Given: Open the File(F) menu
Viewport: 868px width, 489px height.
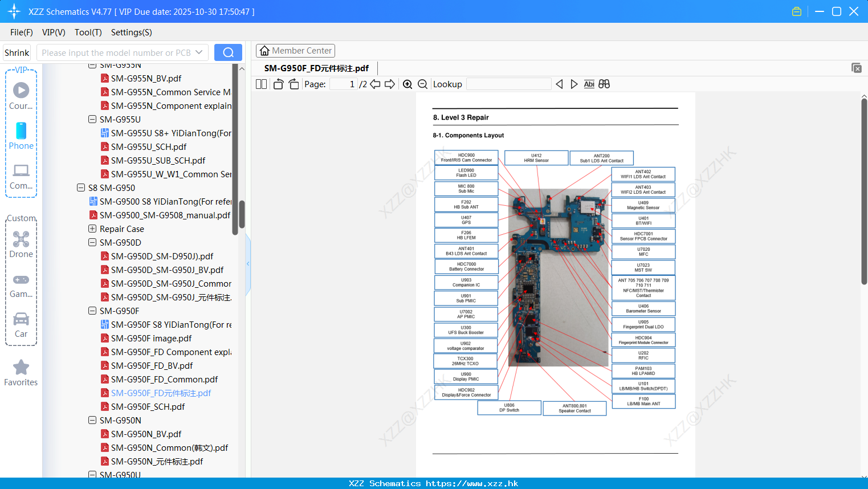Looking at the screenshot, I should [x=21, y=32].
